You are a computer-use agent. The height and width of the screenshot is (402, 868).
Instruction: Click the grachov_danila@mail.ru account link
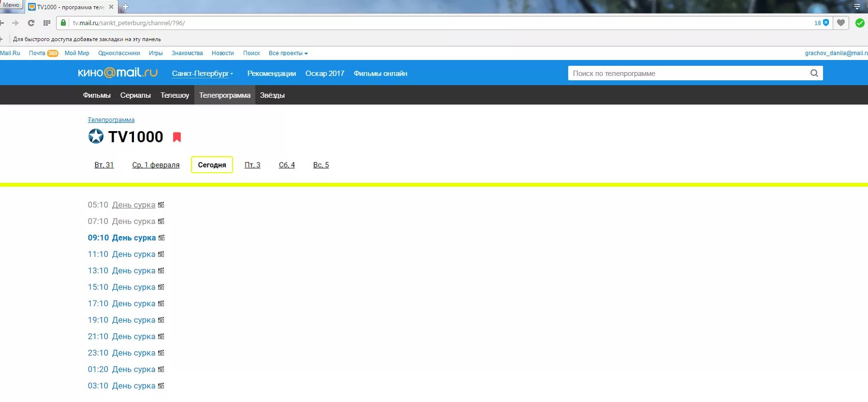(x=836, y=53)
